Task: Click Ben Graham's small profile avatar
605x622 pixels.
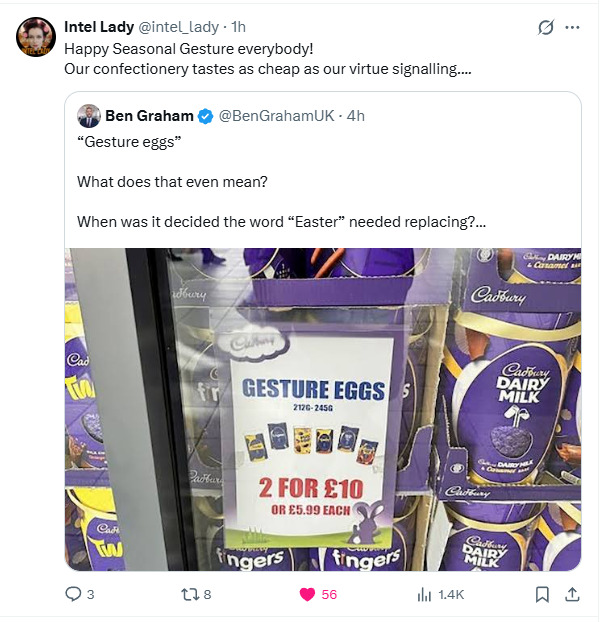Action: (89, 116)
